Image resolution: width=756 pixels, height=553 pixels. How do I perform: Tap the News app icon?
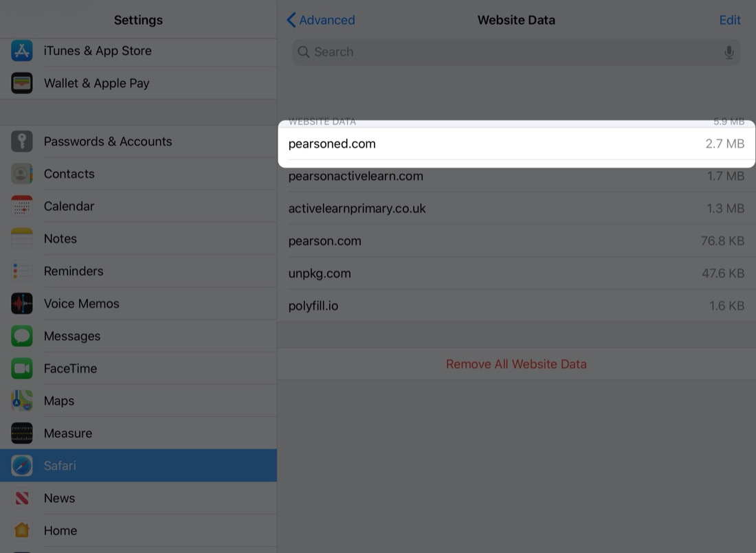tap(22, 498)
